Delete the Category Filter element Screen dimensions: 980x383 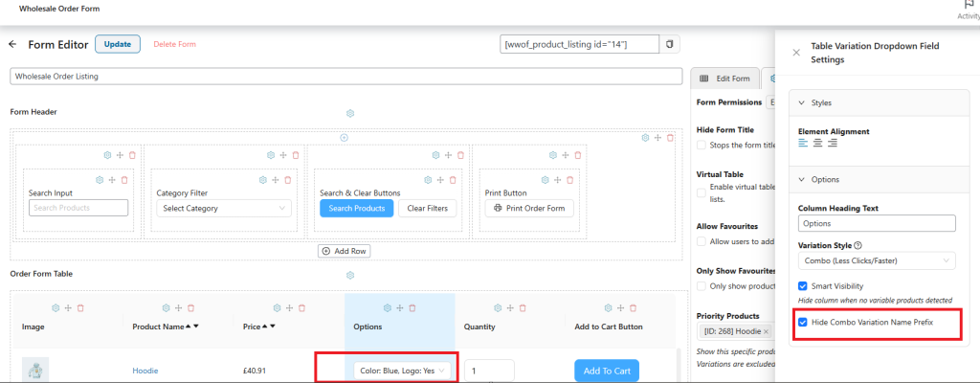click(x=287, y=180)
